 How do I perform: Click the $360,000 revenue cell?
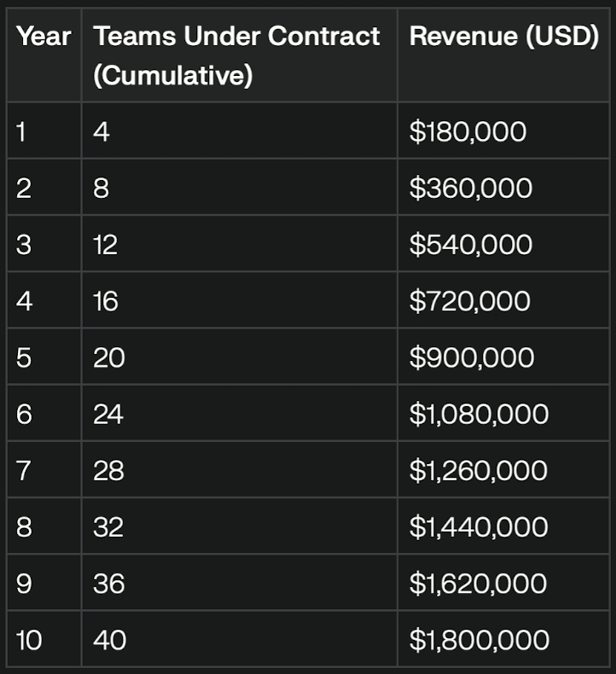click(x=470, y=189)
